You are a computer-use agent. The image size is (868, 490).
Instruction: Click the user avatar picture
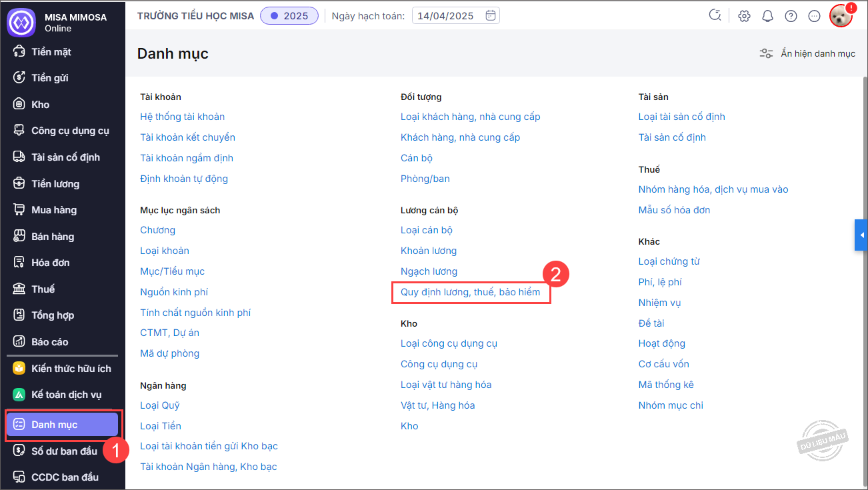(841, 16)
